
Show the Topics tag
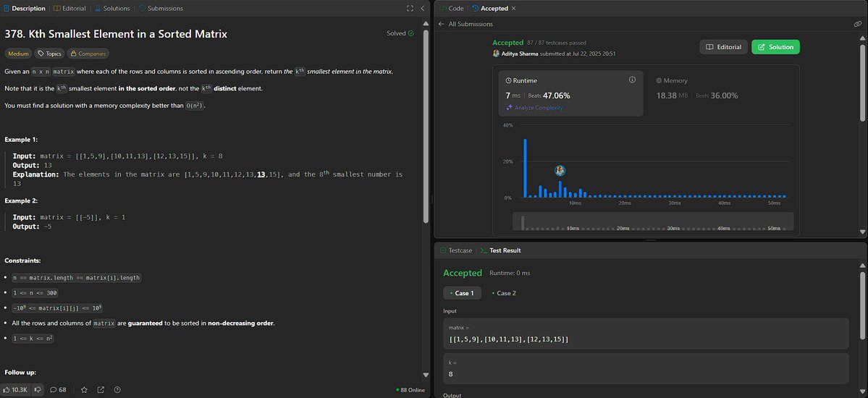(49, 54)
